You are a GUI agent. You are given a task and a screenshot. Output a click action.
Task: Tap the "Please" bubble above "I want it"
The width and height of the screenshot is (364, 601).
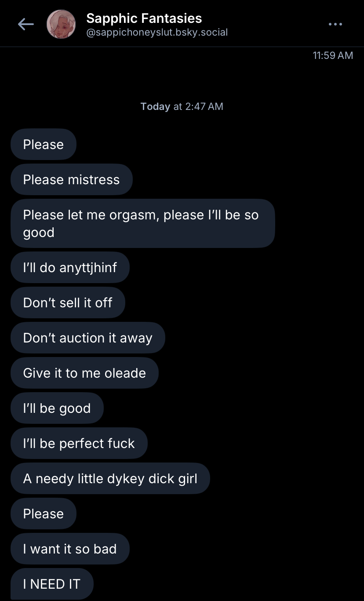click(x=44, y=514)
